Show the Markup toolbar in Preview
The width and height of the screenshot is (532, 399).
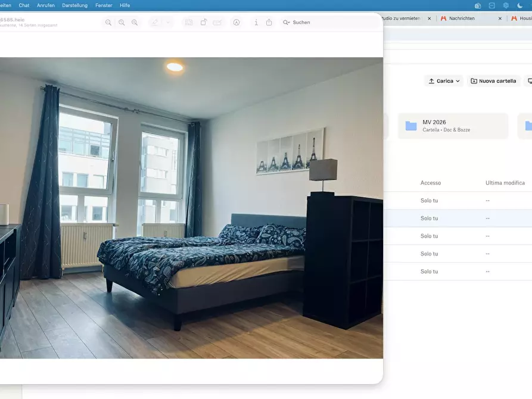click(x=237, y=23)
